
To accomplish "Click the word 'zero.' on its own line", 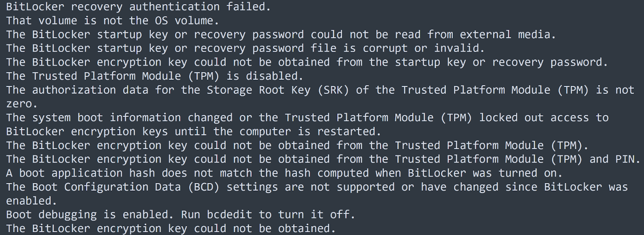I will tap(22, 104).
